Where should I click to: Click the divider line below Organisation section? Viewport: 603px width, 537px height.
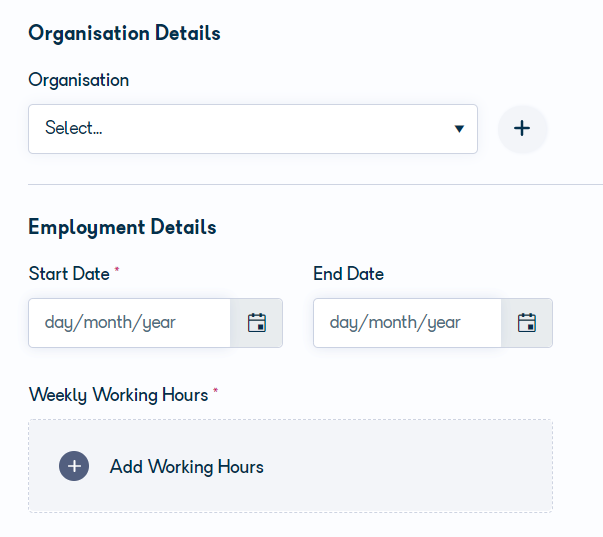pyautogui.click(x=315, y=184)
